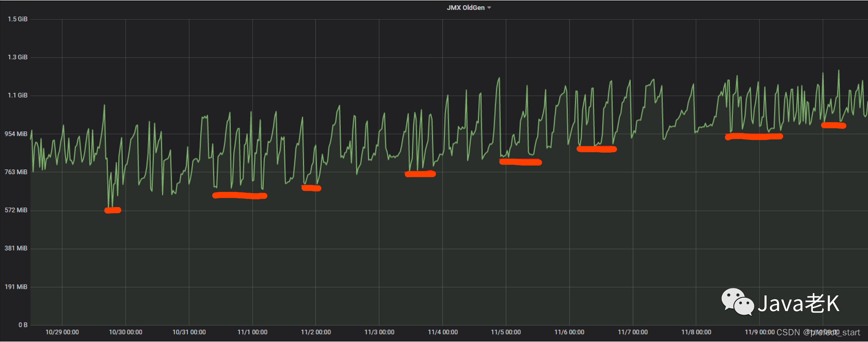Image resolution: width=868 pixels, height=342 pixels.
Task: Click the 11/3 00:00 time axis label
Action: pyautogui.click(x=379, y=332)
